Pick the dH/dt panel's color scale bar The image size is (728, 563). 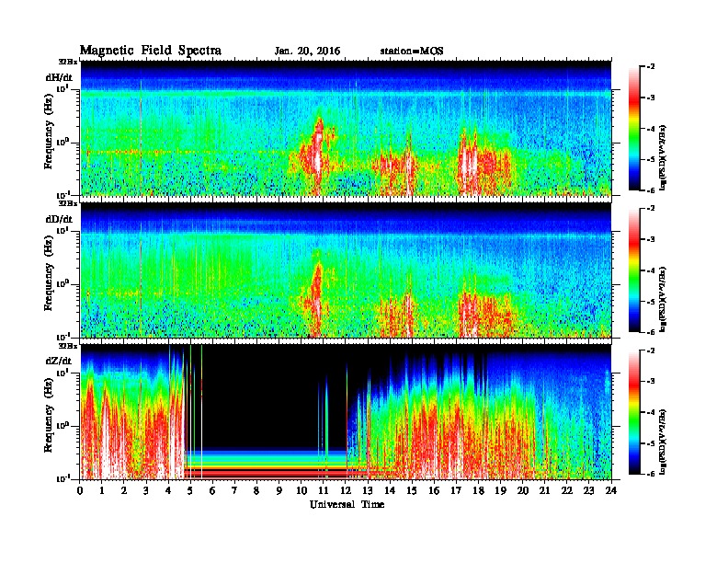pos(634,128)
